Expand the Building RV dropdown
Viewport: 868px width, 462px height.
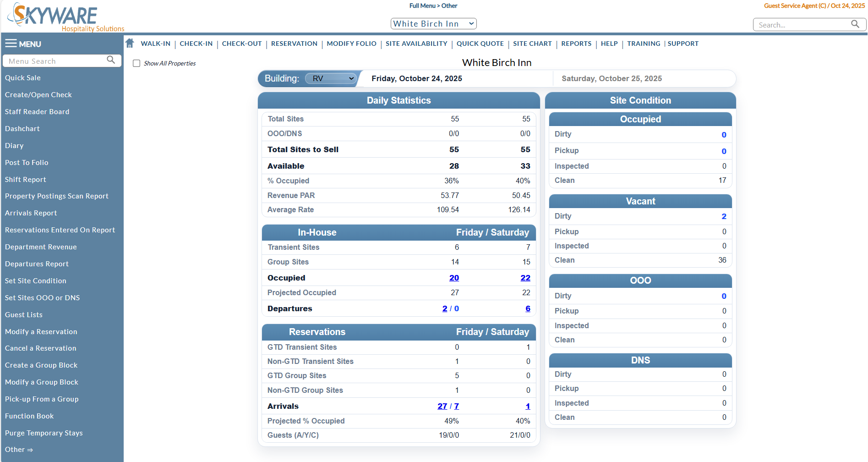[330, 78]
